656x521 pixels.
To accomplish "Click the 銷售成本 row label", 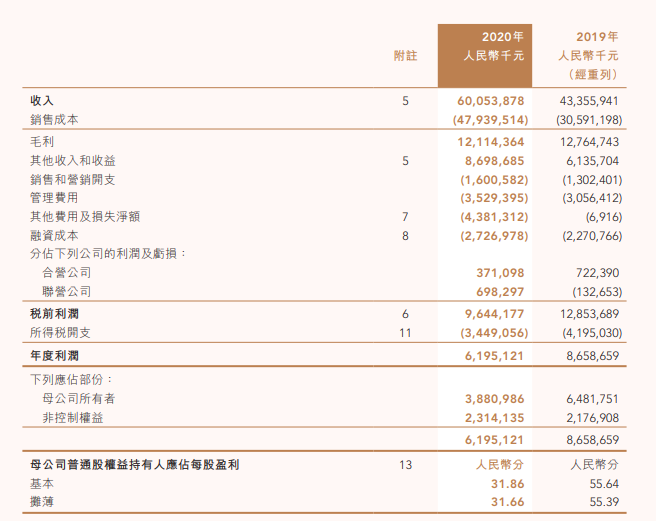I will tap(54, 120).
